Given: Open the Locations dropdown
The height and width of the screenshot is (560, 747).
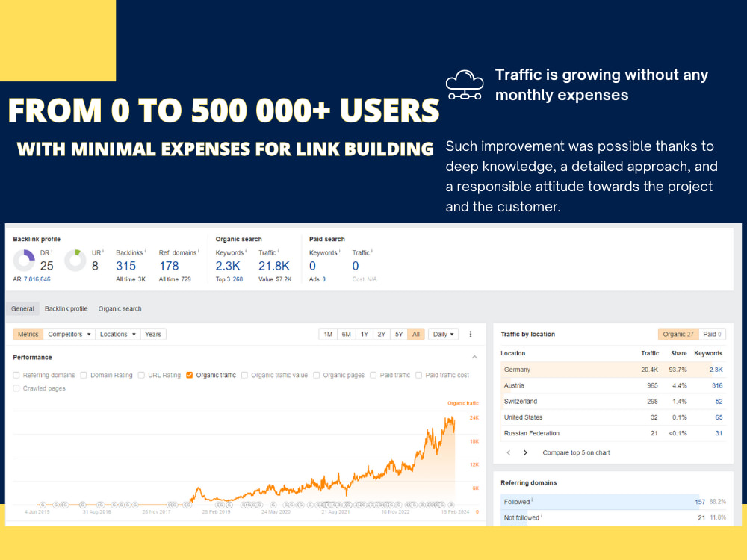Looking at the screenshot, I should point(118,335).
